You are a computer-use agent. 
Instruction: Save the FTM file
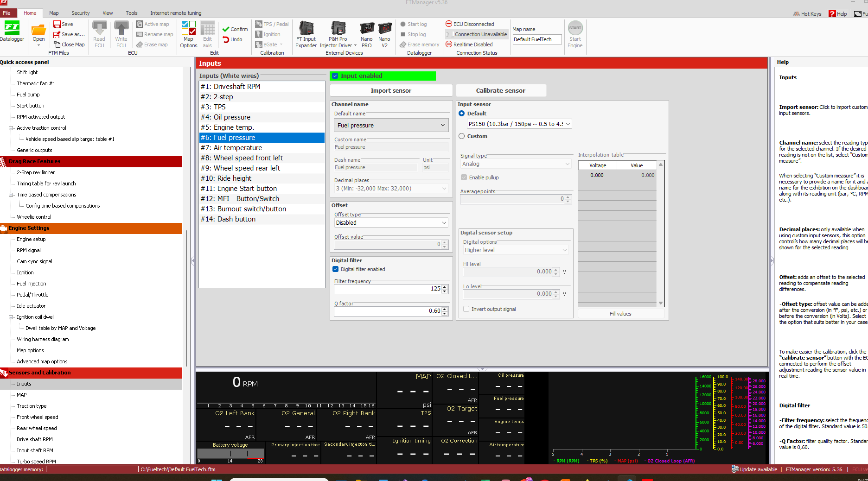click(63, 24)
